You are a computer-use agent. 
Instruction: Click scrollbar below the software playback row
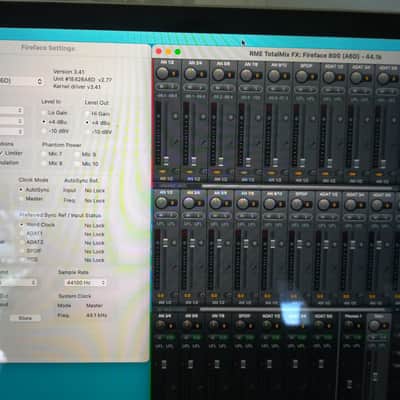click(293, 309)
